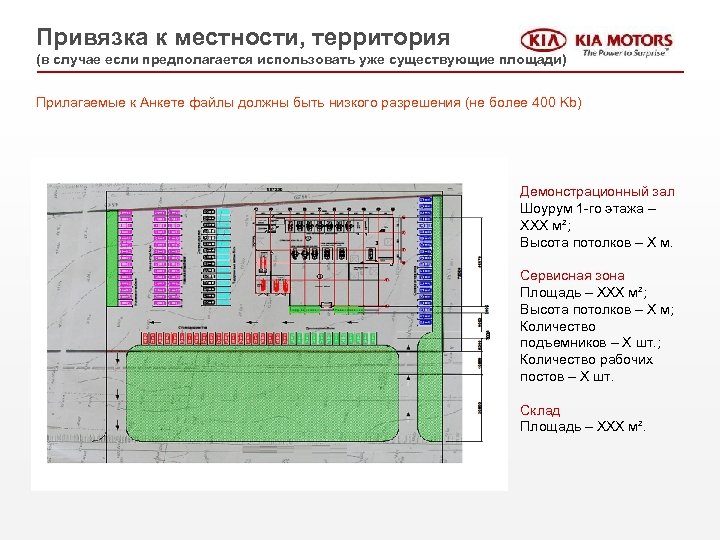720x540 pixels.
Task: Select the slide title 'Привязка к местности, территория'
Action: pyautogui.click(x=243, y=37)
